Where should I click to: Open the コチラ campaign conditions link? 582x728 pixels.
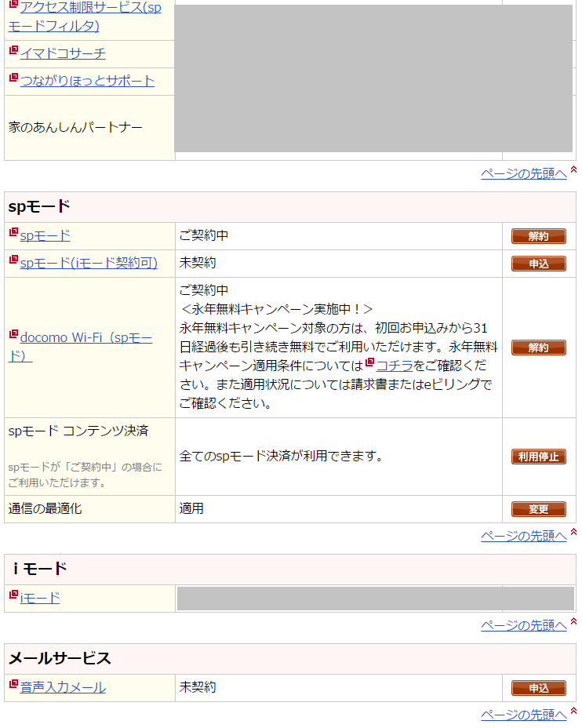click(395, 366)
